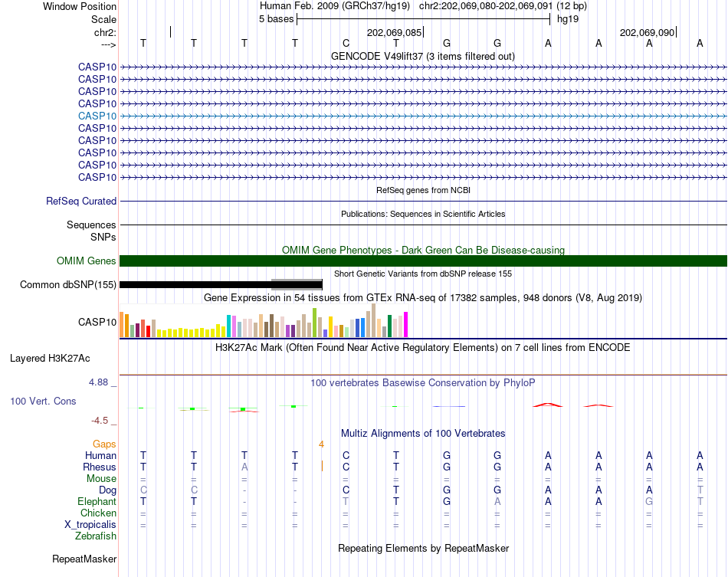Screen dimensions: 728x577
Task: Click the 'RefSeq Curated' track label
Action: (81, 201)
